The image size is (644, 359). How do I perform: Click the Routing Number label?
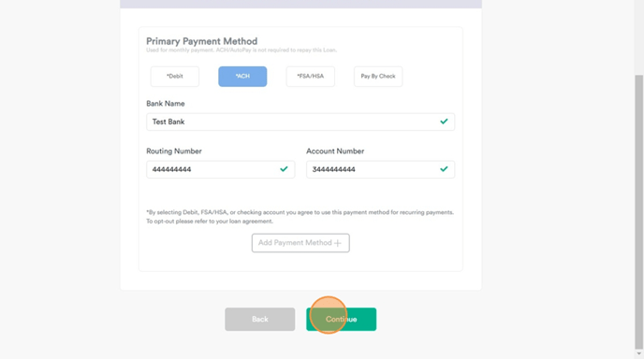(174, 151)
